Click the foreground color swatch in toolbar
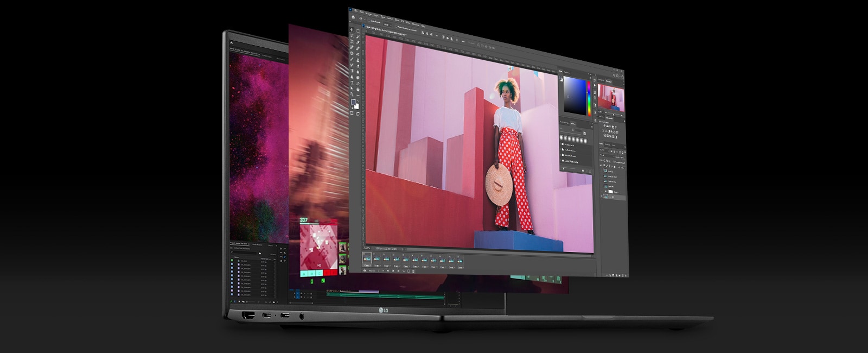The width and height of the screenshot is (868, 353). (x=353, y=102)
